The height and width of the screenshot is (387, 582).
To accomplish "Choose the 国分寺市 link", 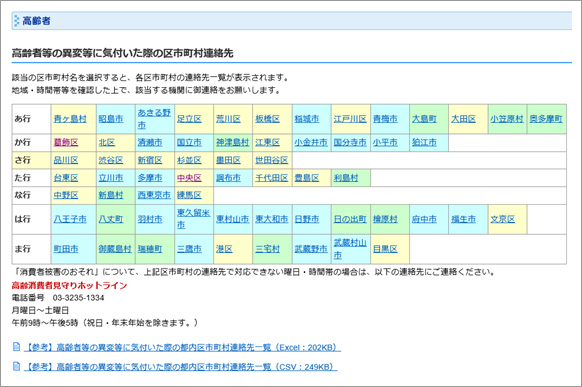I will point(350,142).
